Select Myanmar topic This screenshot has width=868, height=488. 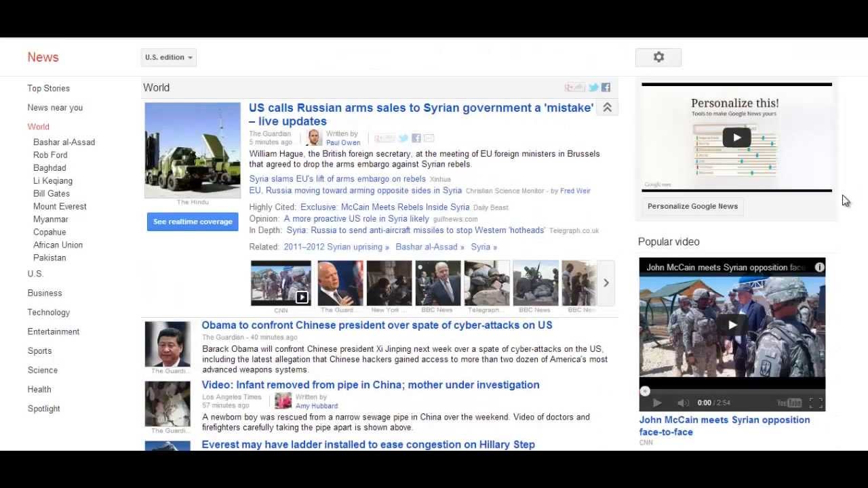coord(51,220)
